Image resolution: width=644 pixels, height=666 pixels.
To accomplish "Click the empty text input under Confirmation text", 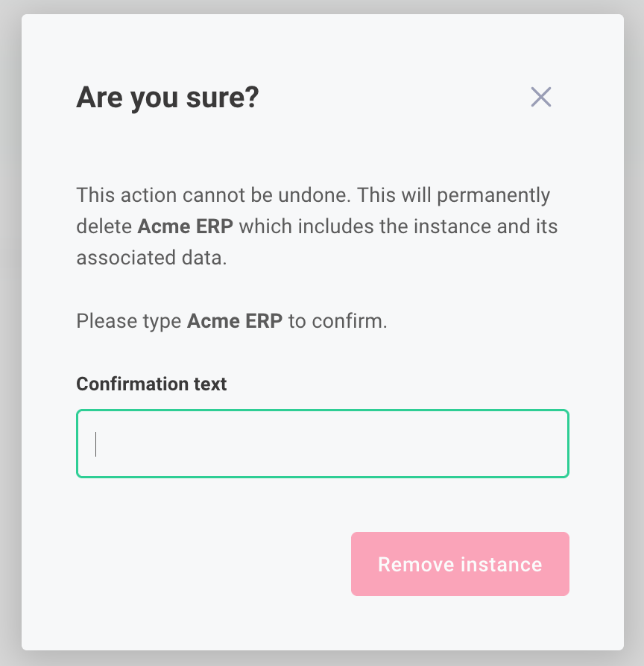I will point(322,443).
